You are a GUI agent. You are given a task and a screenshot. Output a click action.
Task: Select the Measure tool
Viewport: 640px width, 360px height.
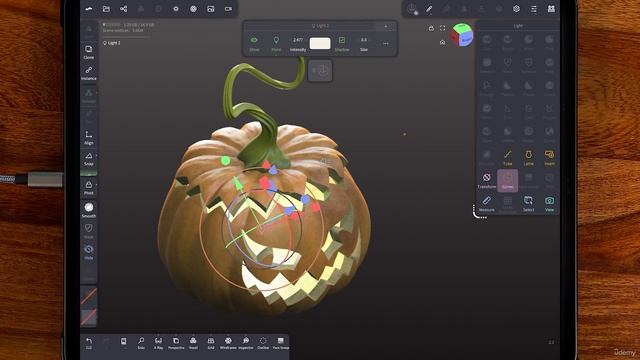[x=487, y=203]
